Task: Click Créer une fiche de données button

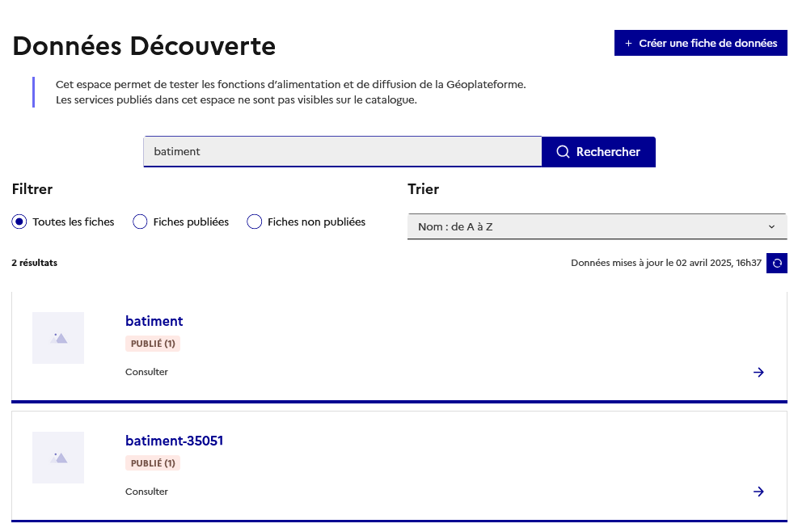Action: [700, 44]
